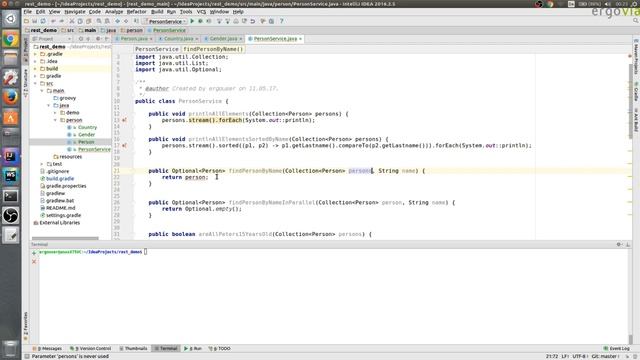
Task: Click rest_demo breadcrumb in navigation bar
Action: (41, 30)
